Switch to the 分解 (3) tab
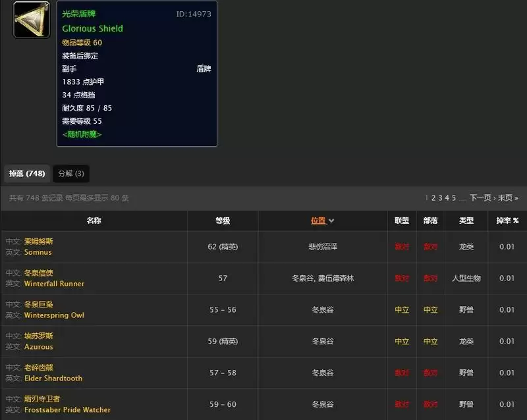This screenshot has width=527, height=420. click(72, 174)
